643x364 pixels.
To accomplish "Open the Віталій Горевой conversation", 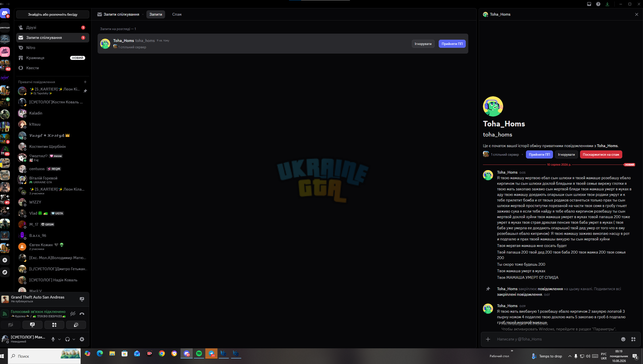I will pos(53,180).
